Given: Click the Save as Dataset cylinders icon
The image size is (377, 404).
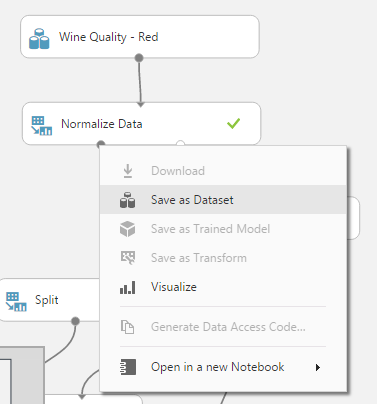Looking at the screenshot, I should click(x=128, y=200).
